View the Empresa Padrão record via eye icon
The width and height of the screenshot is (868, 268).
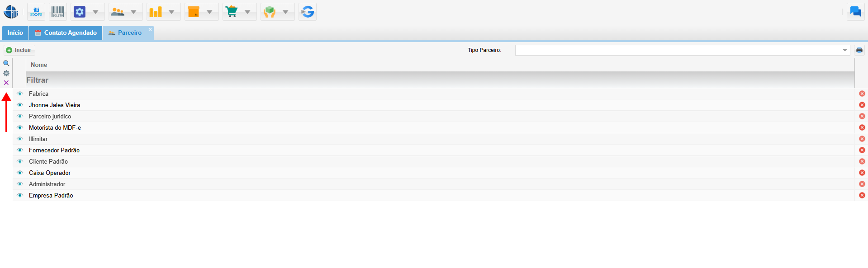point(20,195)
